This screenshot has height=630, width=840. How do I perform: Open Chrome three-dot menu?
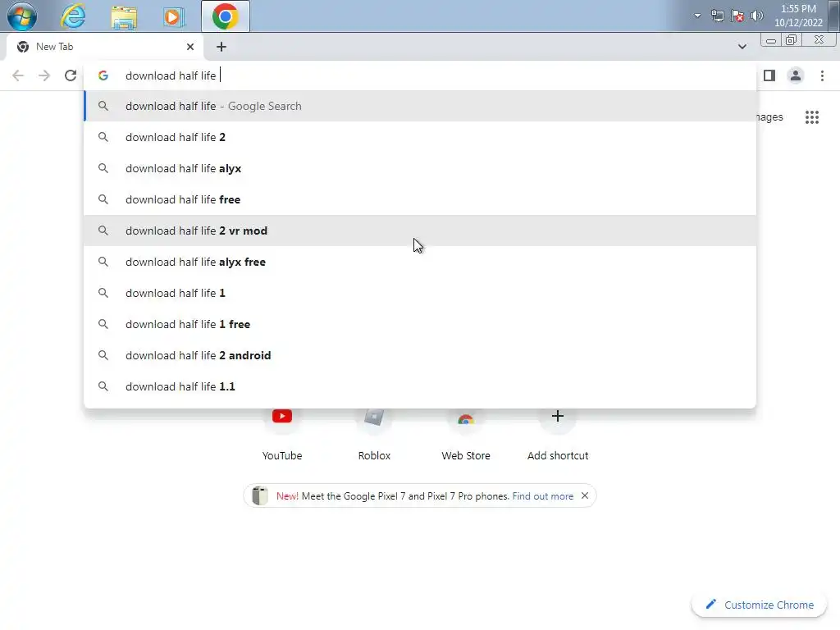pyautogui.click(x=822, y=75)
